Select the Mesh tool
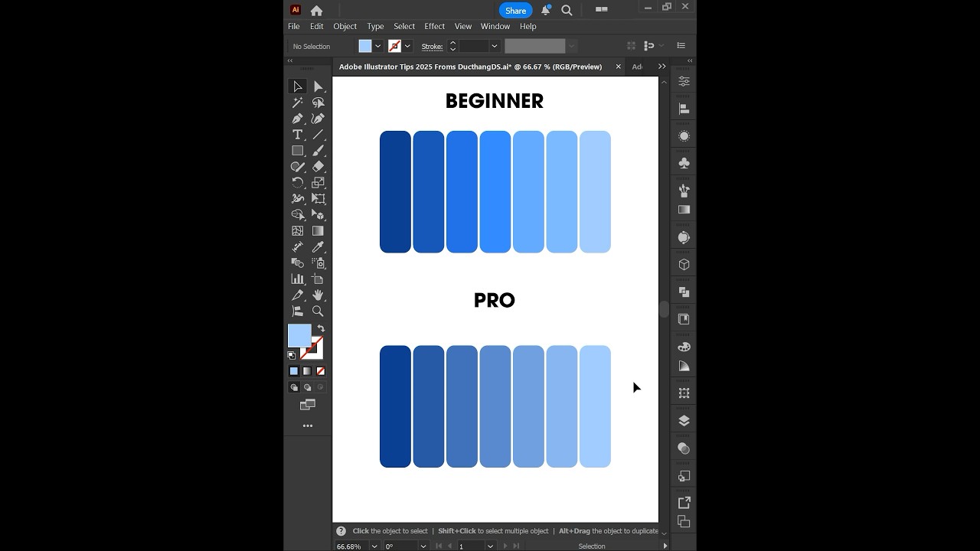The height and width of the screenshot is (551, 980). (298, 231)
